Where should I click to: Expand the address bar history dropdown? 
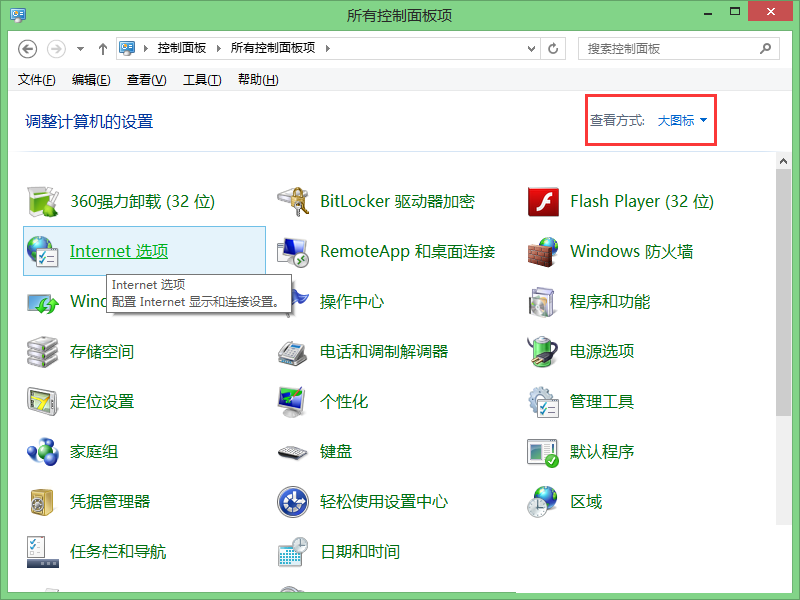click(x=532, y=47)
